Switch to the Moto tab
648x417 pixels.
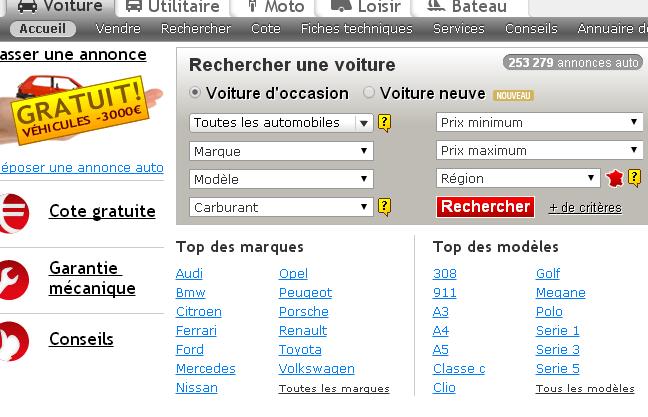tap(274, 7)
